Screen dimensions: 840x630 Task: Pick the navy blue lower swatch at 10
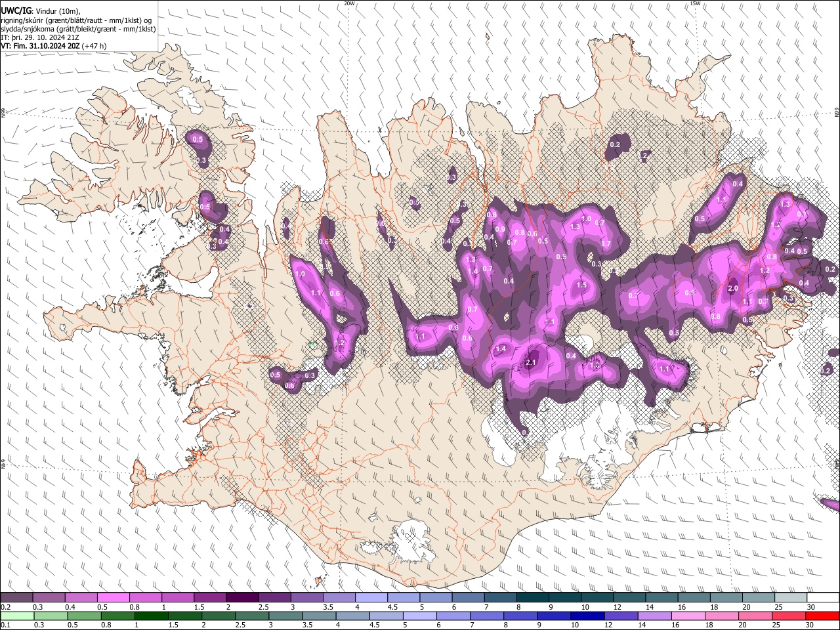pos(587,616)
